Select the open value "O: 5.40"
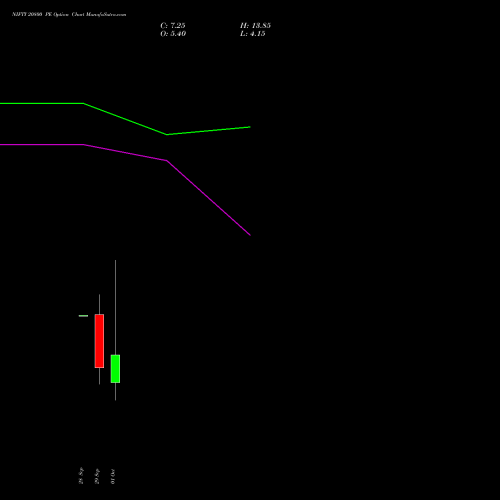The image size is (500, 500). pyautogui.click(x=173, y=34)
